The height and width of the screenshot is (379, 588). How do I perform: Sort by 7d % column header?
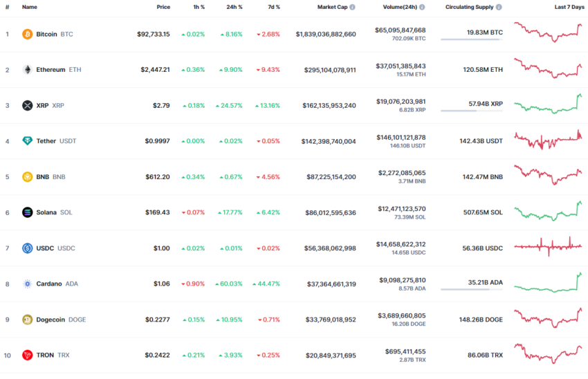(x=273, y=7)
